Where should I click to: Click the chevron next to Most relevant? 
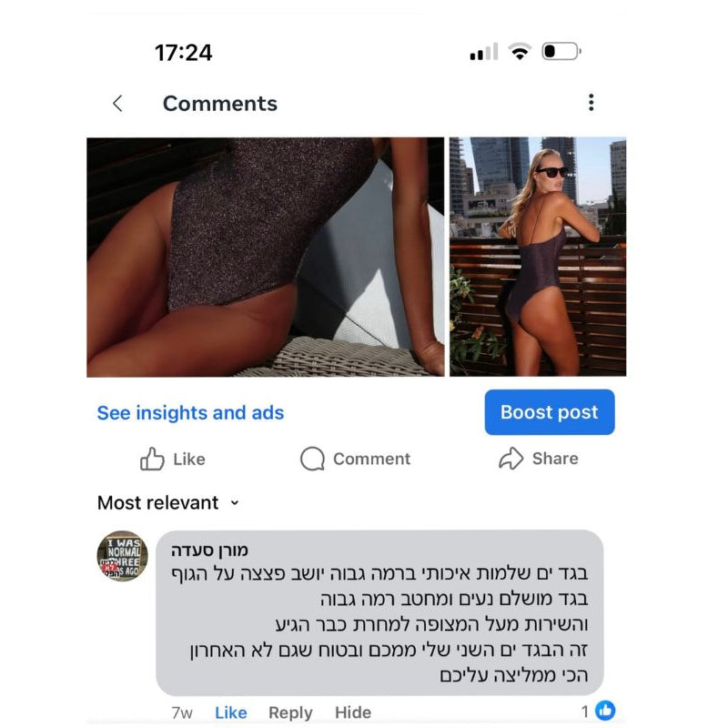tap(235, 503)
